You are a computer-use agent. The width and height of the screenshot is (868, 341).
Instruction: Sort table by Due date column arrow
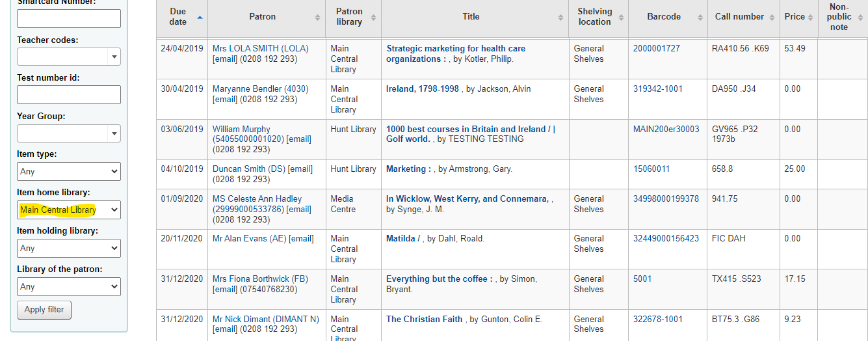(200, 17)
